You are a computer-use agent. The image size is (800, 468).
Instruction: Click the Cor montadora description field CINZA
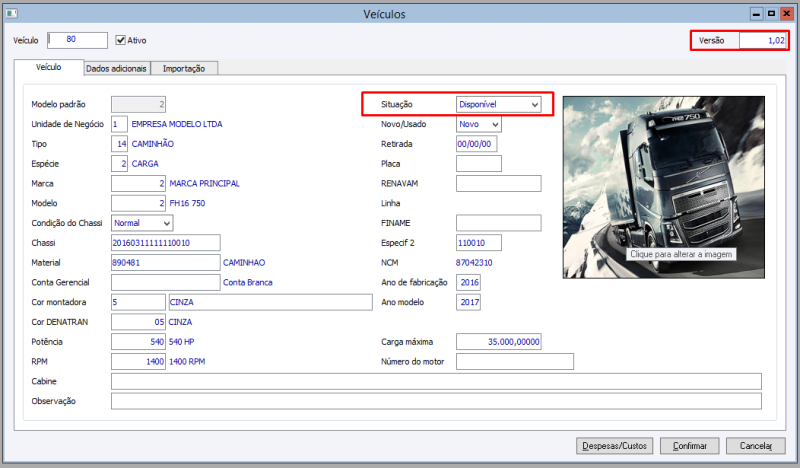[x=270, y=302]
